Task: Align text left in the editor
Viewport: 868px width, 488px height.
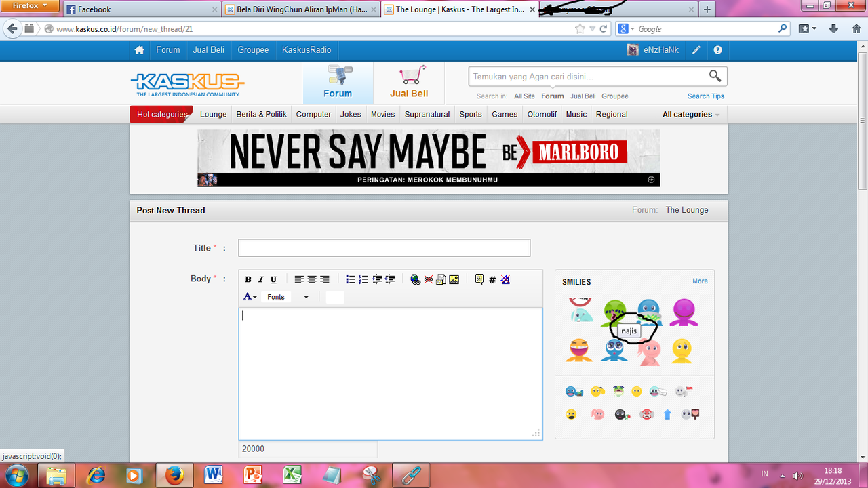Action: click(299, 279)
